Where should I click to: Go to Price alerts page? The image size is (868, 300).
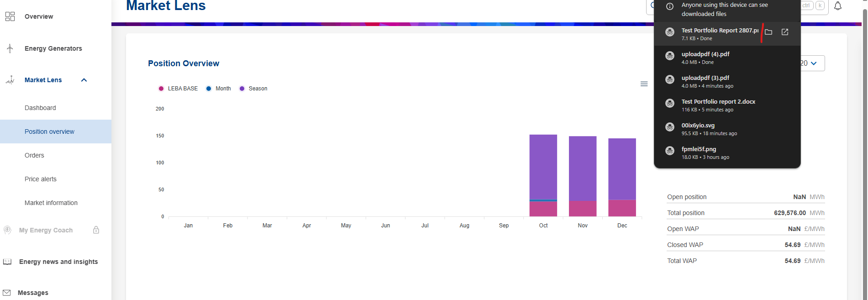coord(41,179)
